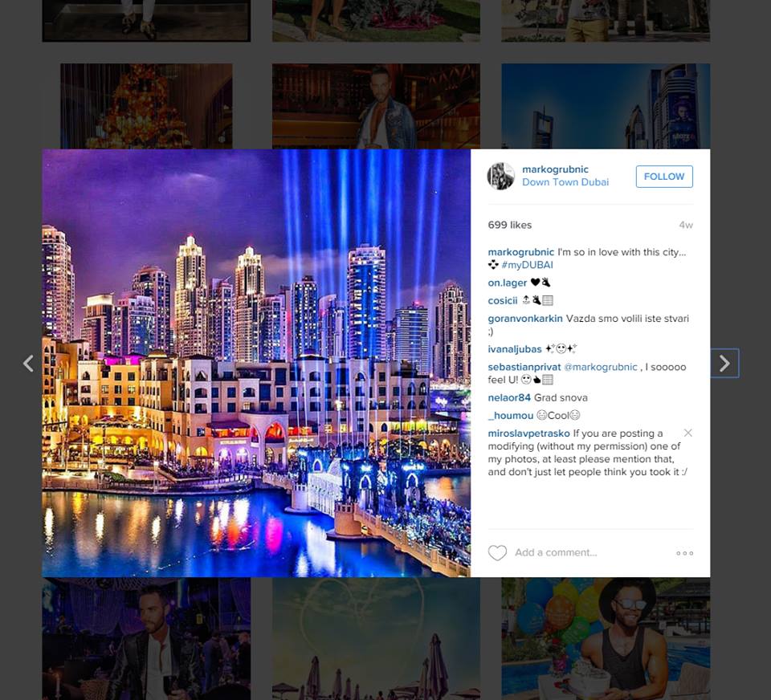Follow markogrubnic
771x700 pixels.
point(664,177)
